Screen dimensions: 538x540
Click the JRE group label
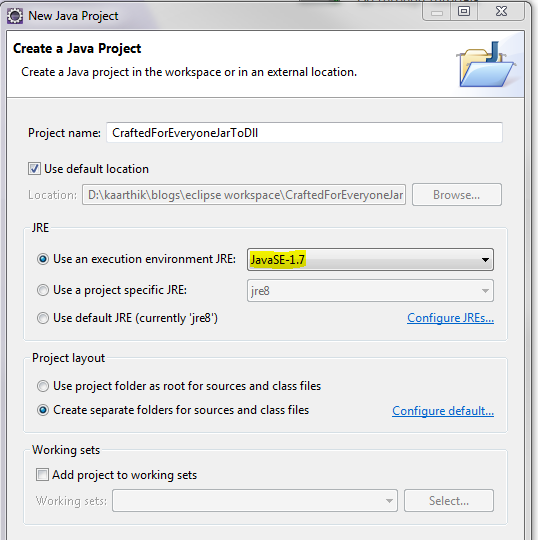pyautogui.click(x=40, y=228)
